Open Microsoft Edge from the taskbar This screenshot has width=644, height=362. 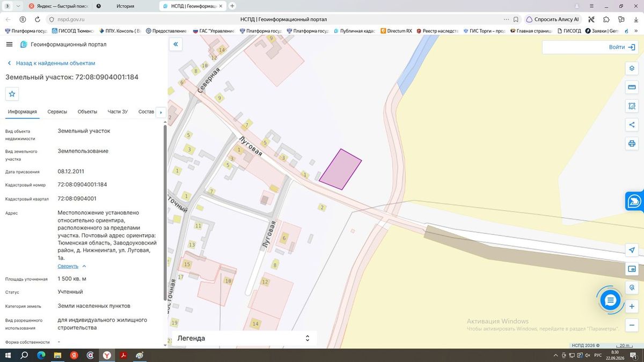click(x=41, y=355)
